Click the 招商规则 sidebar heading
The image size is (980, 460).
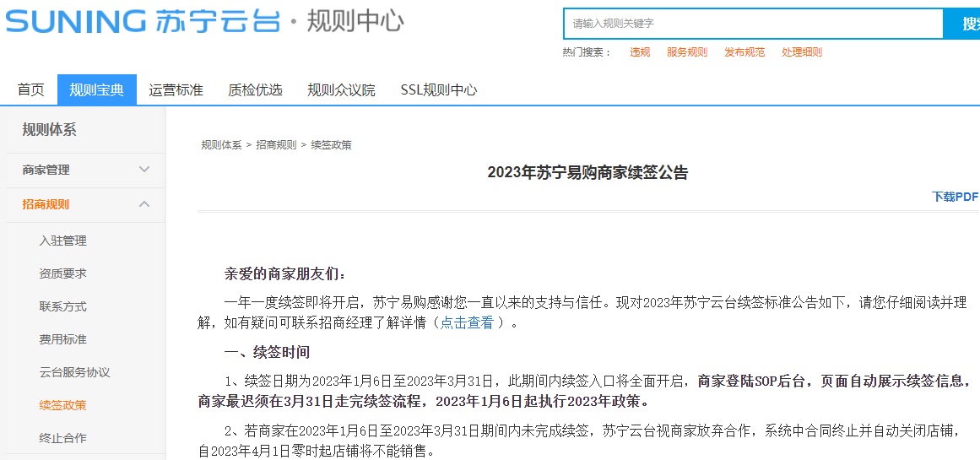pyautogui.click(x=46, y=203)
